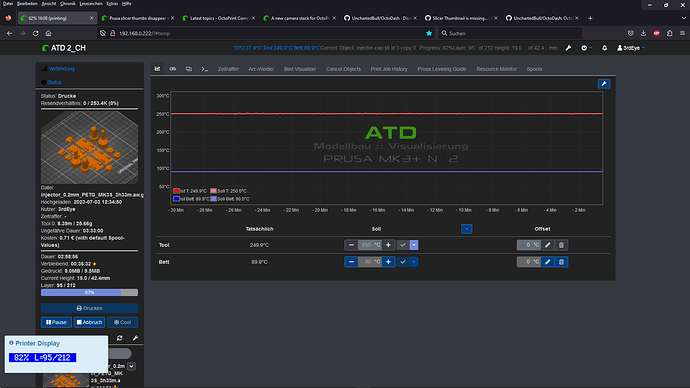Click the blue Drucken button
This screenshot has height=388, width=690.
tap(89, 308)
